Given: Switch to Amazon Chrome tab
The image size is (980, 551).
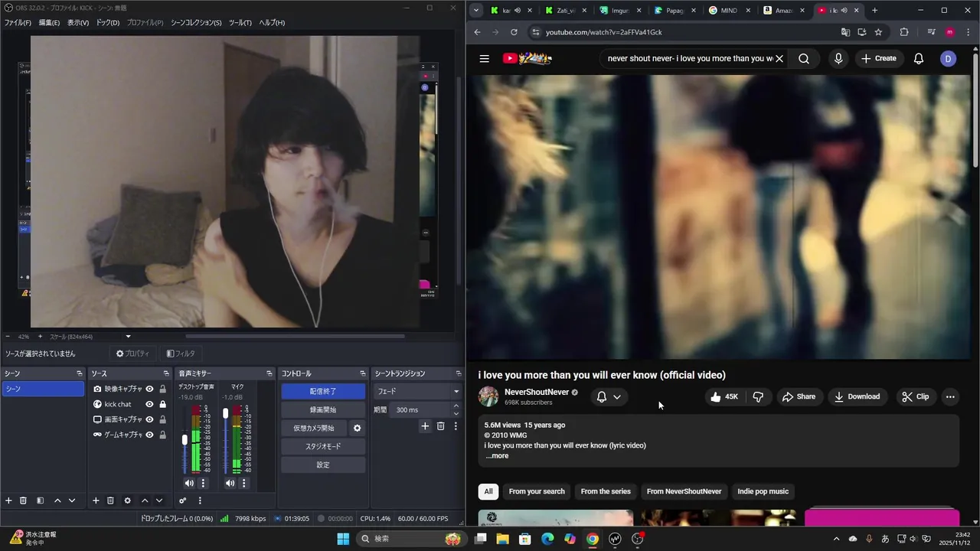Looking at the screenshot, I should tap(785, 11).
